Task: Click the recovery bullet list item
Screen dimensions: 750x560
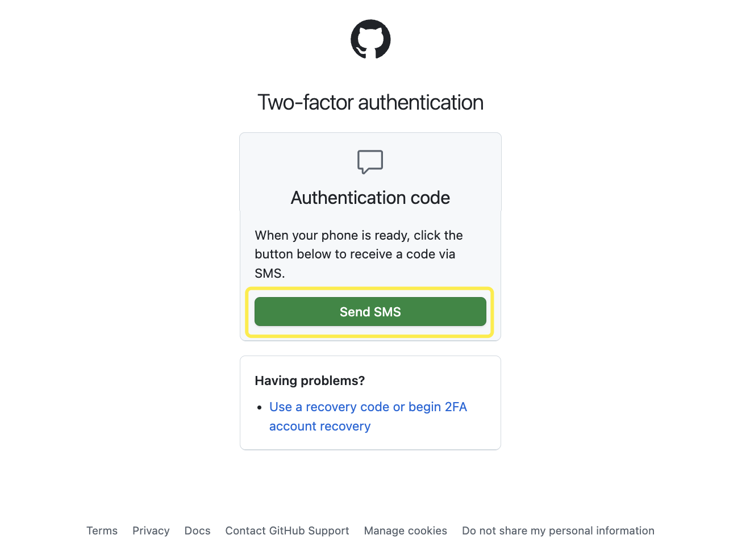Action: click(x=368, y=416)
